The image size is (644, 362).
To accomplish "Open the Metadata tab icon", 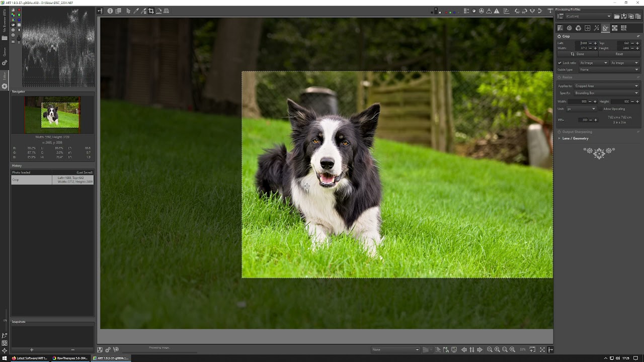I will click(x=623, y=28).
